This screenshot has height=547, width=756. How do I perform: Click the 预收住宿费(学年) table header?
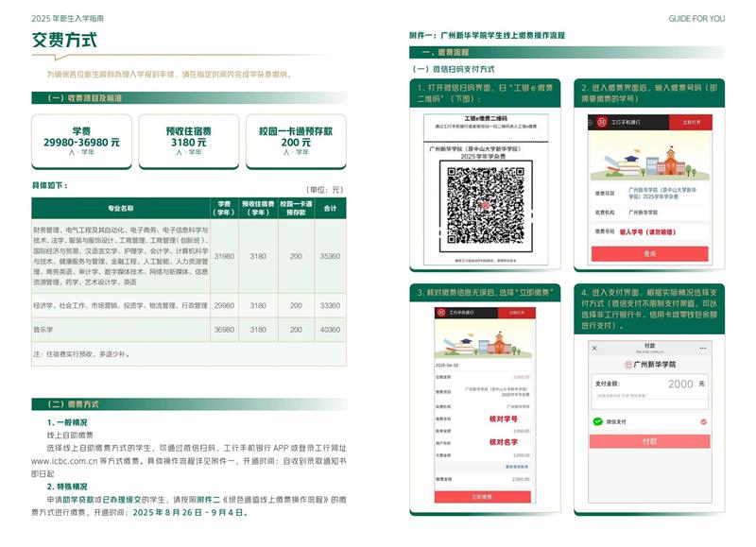coord(258,208)
